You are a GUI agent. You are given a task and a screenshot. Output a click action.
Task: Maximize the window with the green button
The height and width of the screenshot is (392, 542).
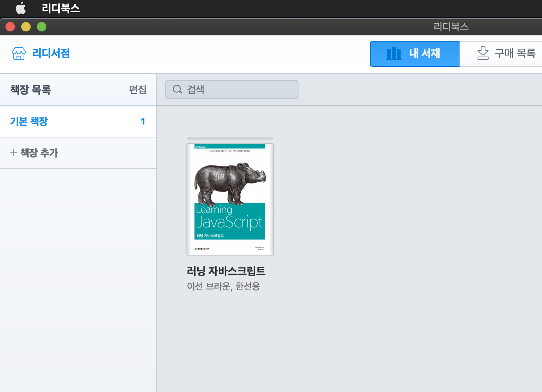42,27
